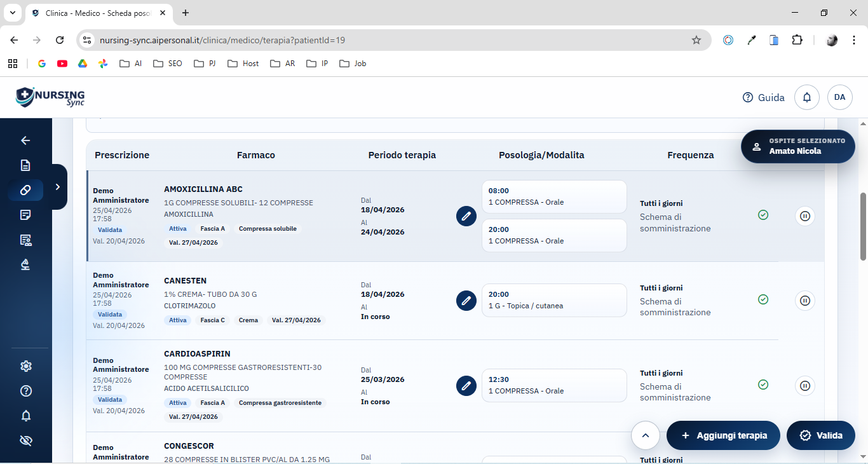Click the Periodo terapia column header
868x464 pixels.
402,155
